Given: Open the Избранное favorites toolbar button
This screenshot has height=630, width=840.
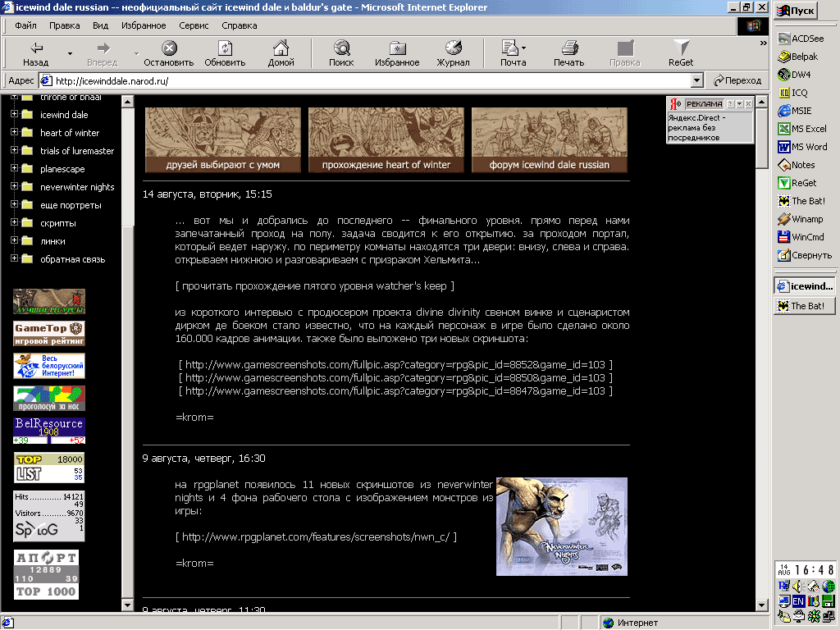Looking at the screenshot, I should click(397, 54).
